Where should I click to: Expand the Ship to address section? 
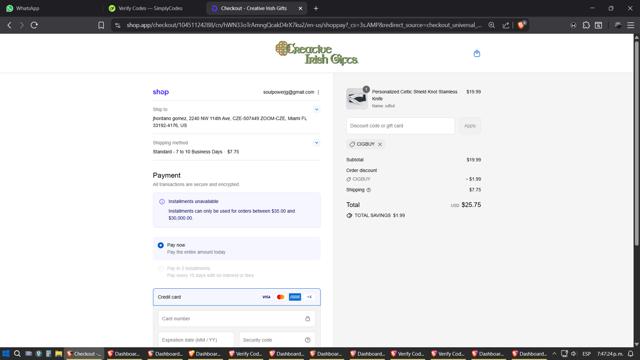pos(316,109)
